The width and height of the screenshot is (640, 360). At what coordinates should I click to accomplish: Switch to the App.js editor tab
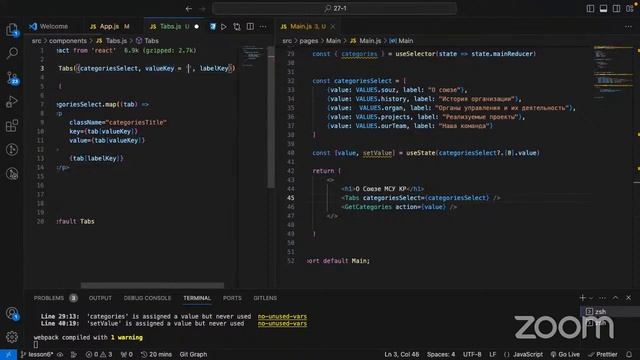click(x=109, y=27)
